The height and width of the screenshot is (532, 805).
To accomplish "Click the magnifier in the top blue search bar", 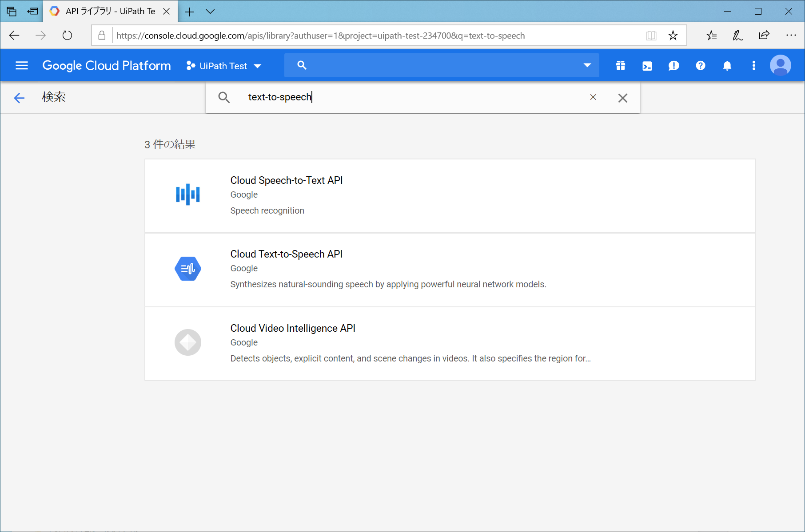I will [x=302, y=65].
